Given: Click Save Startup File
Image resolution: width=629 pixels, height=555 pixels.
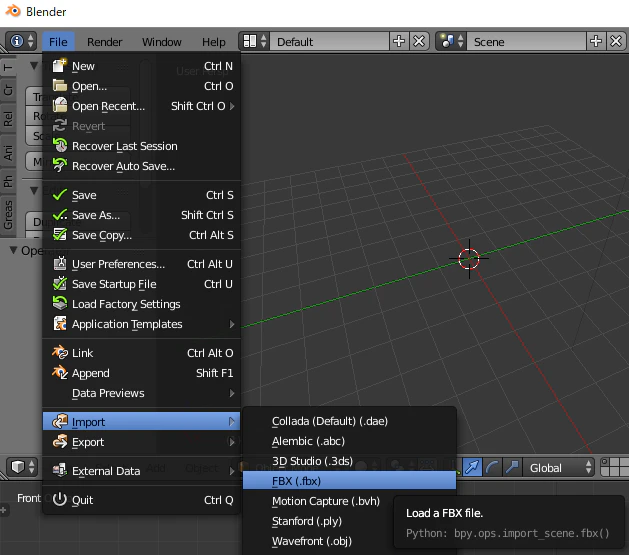Looking at the screenshot, I should [x=142, y=284].
